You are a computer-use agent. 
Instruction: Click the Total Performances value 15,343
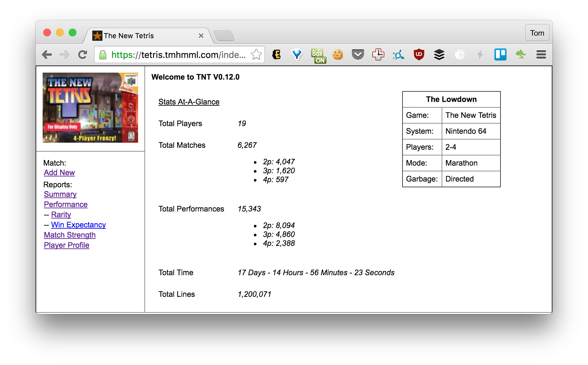pos(249,209)
